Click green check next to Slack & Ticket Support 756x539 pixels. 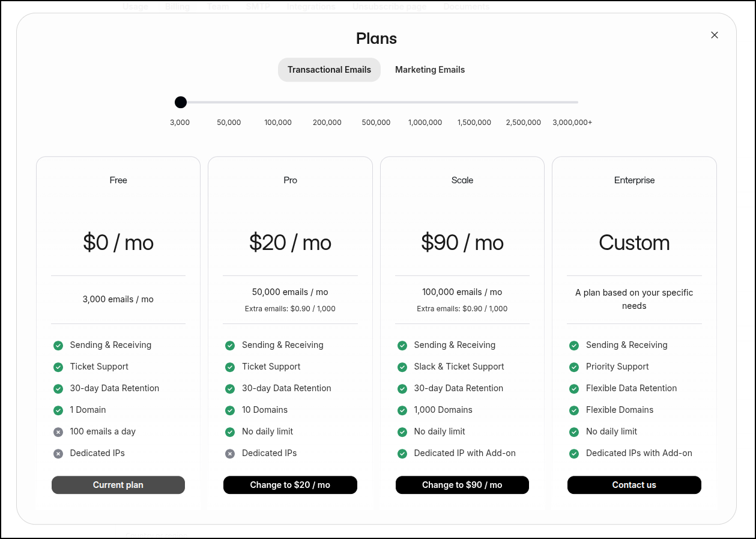click(x=402, y=367)
